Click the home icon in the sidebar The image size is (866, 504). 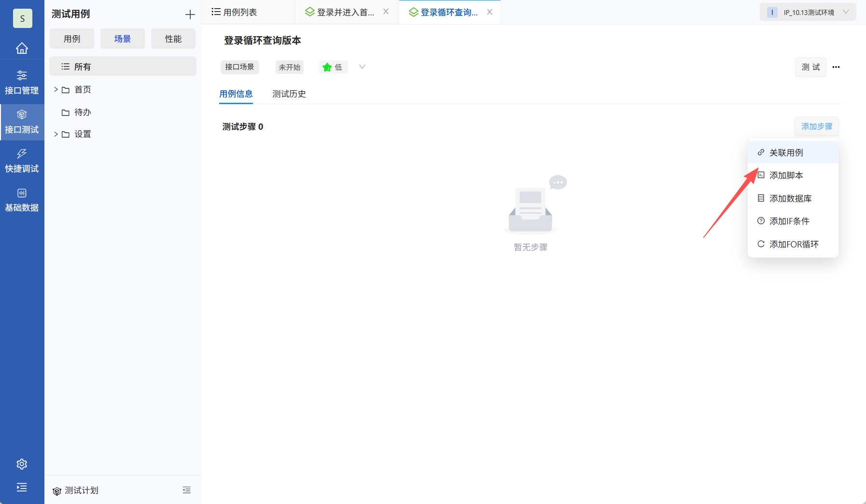[22, 48]
